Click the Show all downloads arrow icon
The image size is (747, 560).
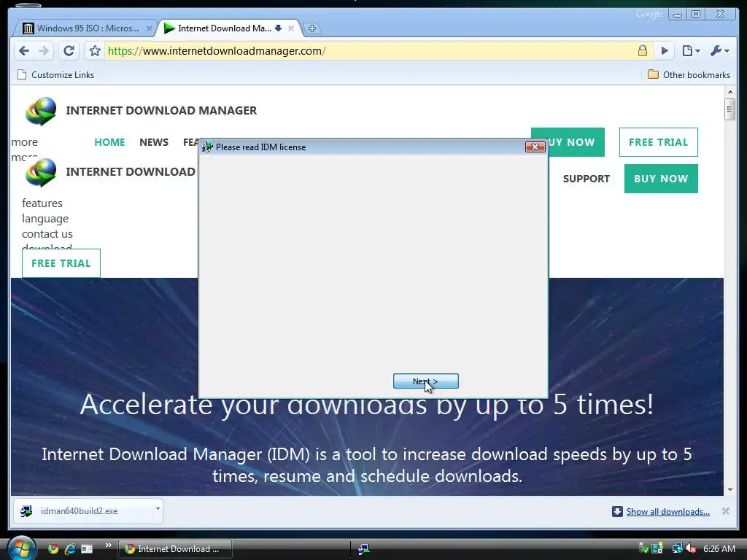click(x=617, y=511)
